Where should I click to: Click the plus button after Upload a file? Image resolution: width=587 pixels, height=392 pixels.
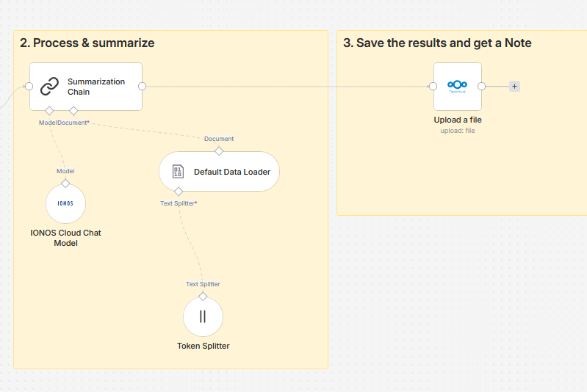point(514,87)
